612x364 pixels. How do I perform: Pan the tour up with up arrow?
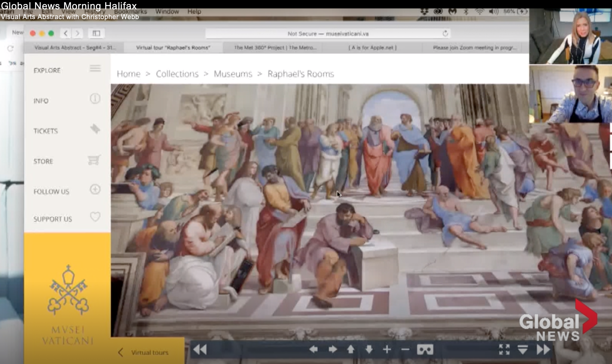pos(351,349)
